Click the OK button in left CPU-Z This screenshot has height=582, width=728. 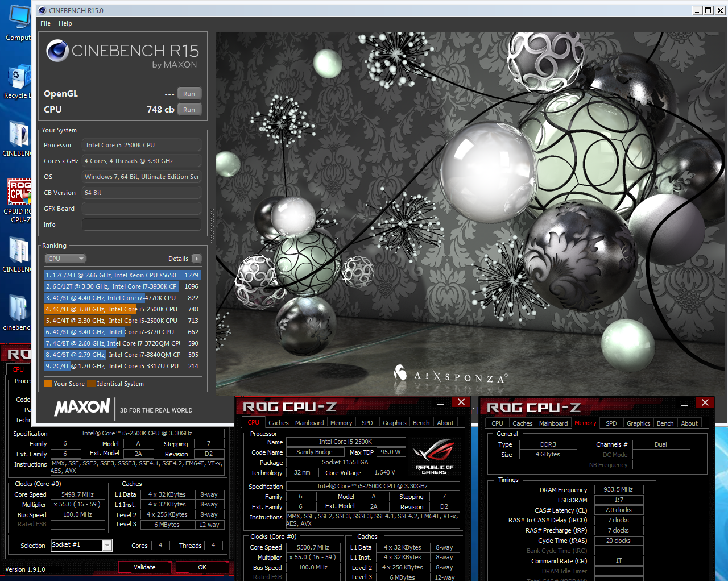202,567
